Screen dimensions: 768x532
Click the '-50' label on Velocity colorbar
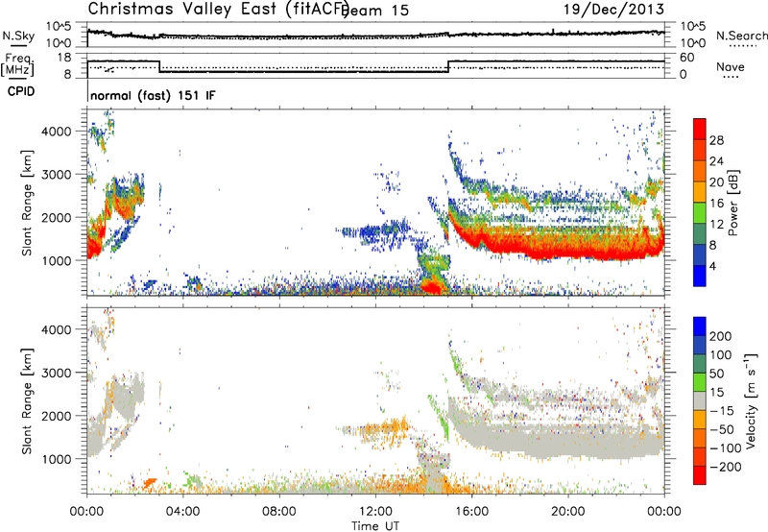tap(722, 430)
